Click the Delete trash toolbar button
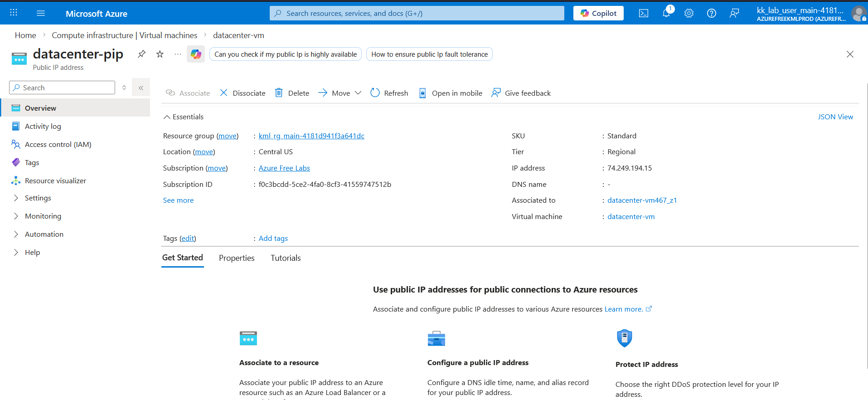Viewport: 868px width, 400px height. pyautogui.click(x=292, y=93)
